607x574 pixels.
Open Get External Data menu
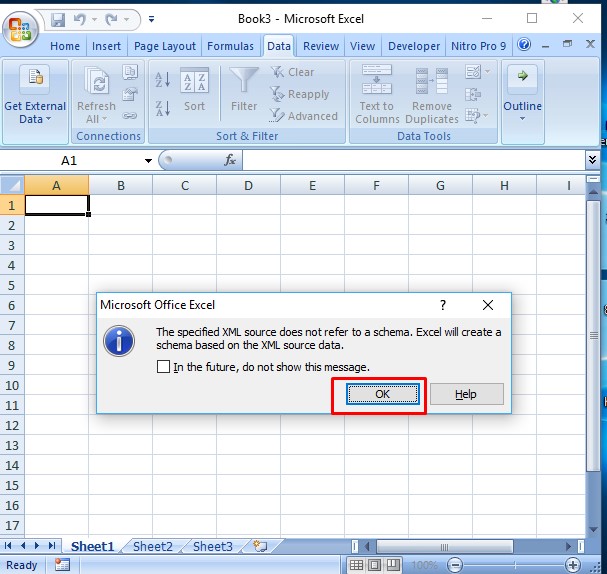pos(35,96)
